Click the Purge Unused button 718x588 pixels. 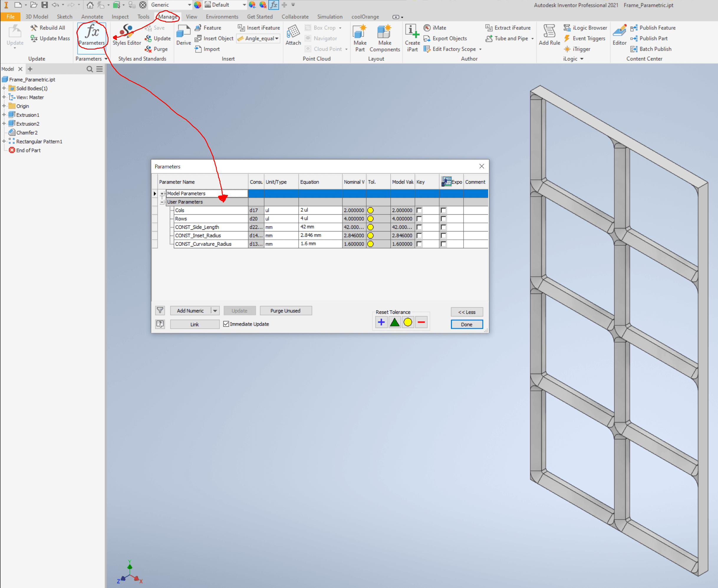click(285, 311)
